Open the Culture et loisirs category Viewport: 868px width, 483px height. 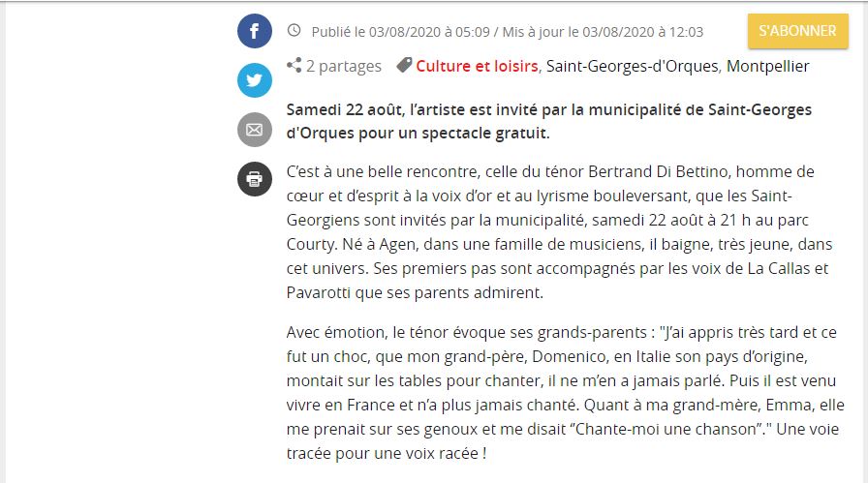tap(478, 66)
